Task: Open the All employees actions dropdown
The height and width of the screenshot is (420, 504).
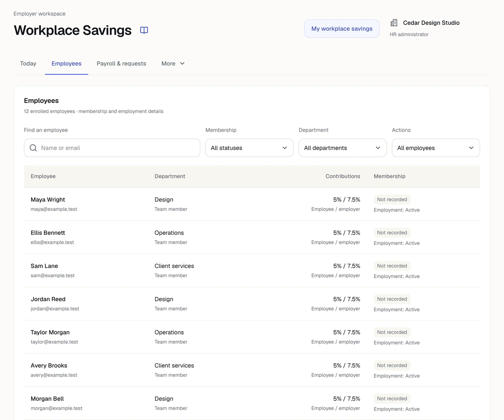Action: point(436,148)
